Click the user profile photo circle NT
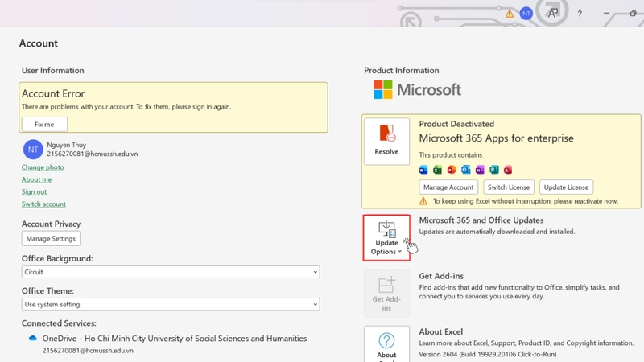This screenshot has width=644, height=362. (x=33, y=150)
